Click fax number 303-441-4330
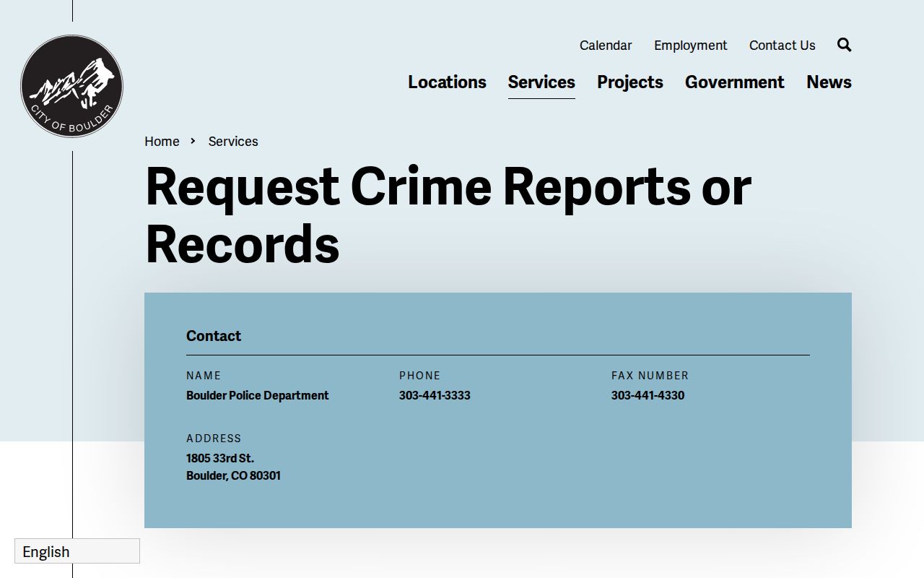 click(x=648, y=395)
